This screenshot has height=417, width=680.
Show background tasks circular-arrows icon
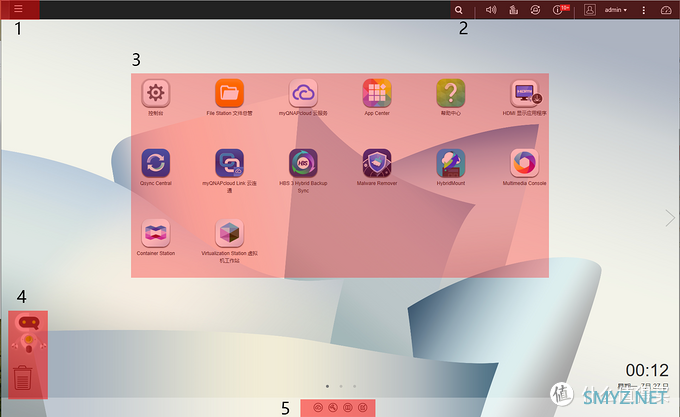(535, 10)
